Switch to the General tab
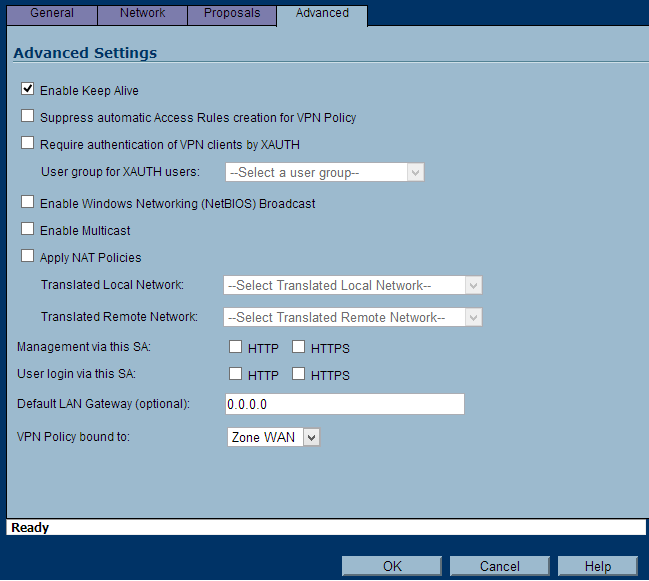Image resolution: width=649 pixels, height=581 pixels. [52, 14]
